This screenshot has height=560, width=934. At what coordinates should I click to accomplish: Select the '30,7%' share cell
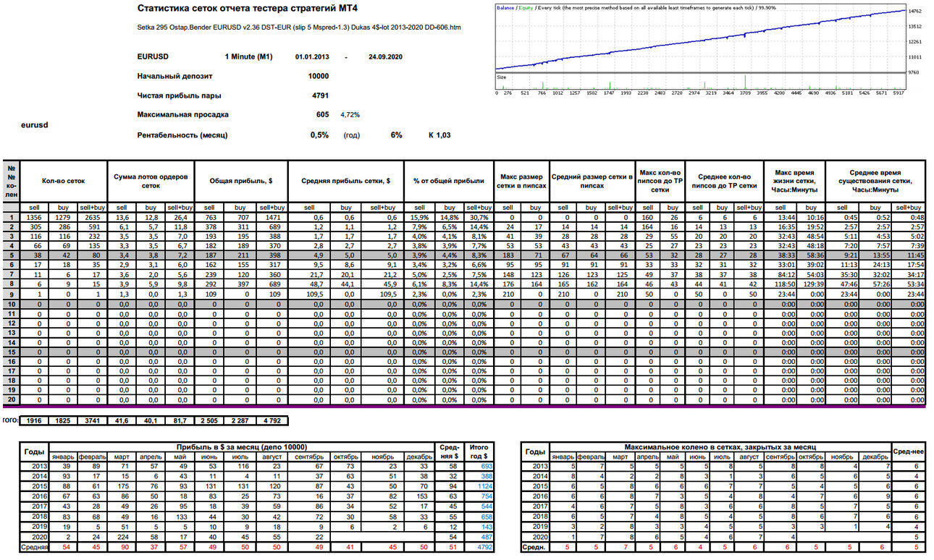tap(479, 217)
